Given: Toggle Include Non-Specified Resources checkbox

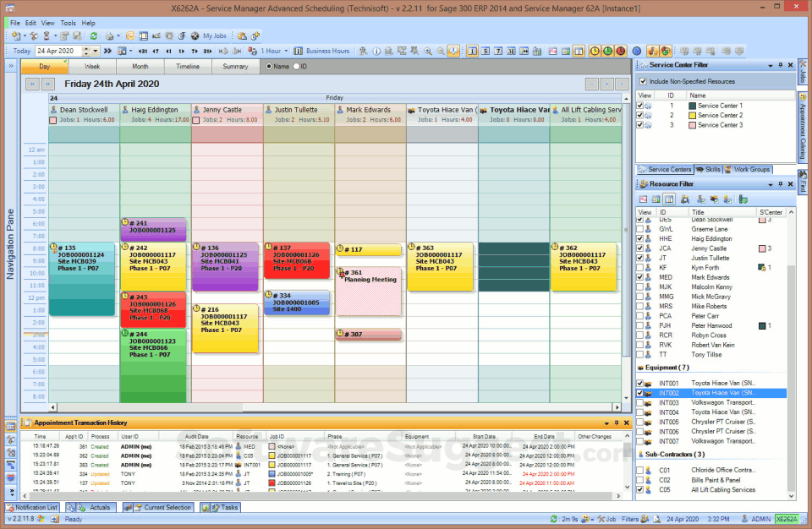Looking at the screenshot, I should pos(643,82).
